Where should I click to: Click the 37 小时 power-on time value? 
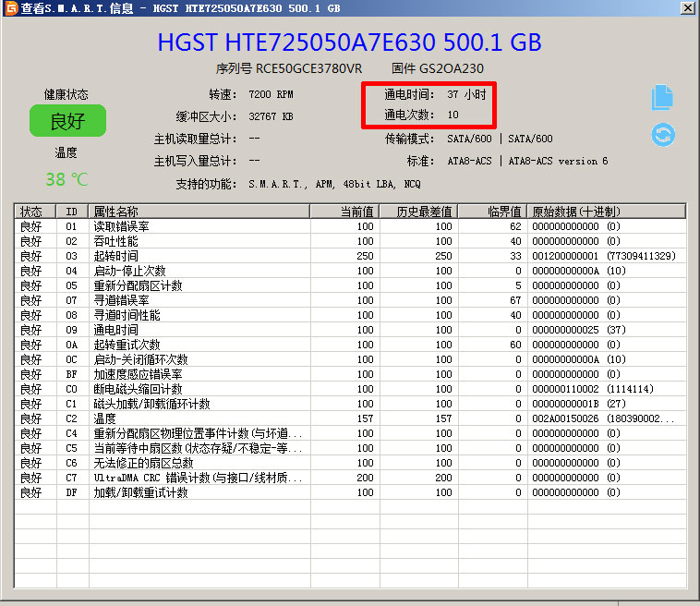click(466, 94)
